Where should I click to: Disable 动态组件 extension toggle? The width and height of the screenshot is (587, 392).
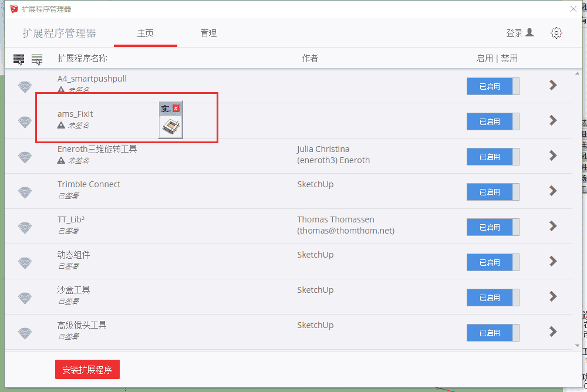click(492, 262)
